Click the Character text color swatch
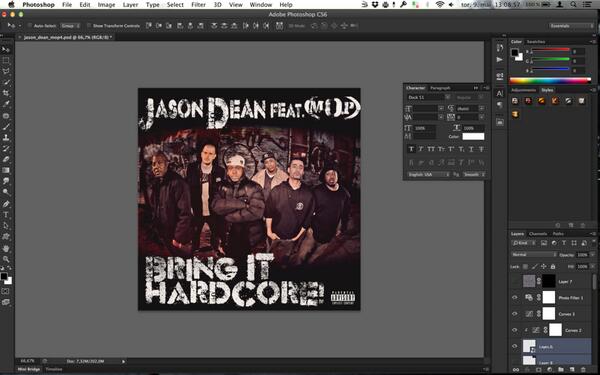The height and width of the screenshot is (375, 600). click(x=473, y=137)
